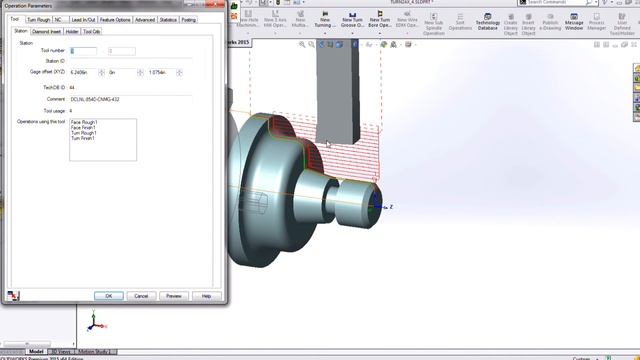Open the Diamond Insert sub-tab
Screen dimensions: 640x360
47,31
